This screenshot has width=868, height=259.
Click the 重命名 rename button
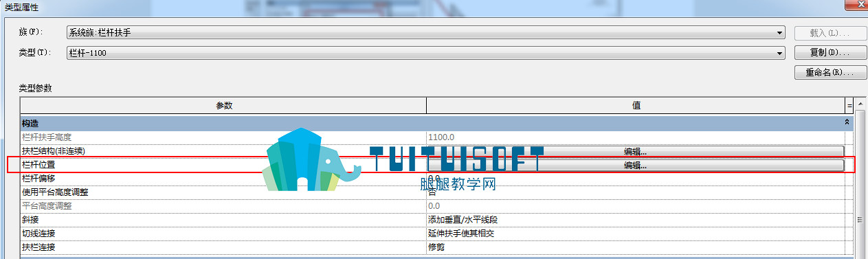825,72
